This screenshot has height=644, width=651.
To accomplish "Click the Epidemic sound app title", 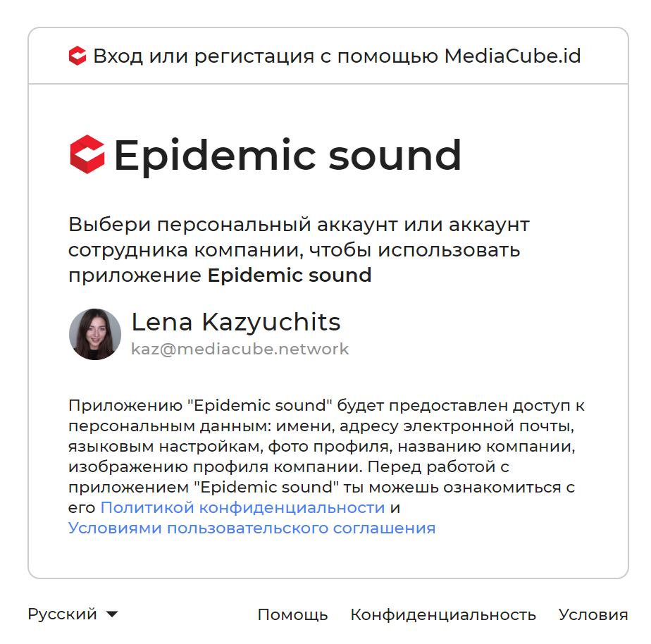I will coord(287,155).
